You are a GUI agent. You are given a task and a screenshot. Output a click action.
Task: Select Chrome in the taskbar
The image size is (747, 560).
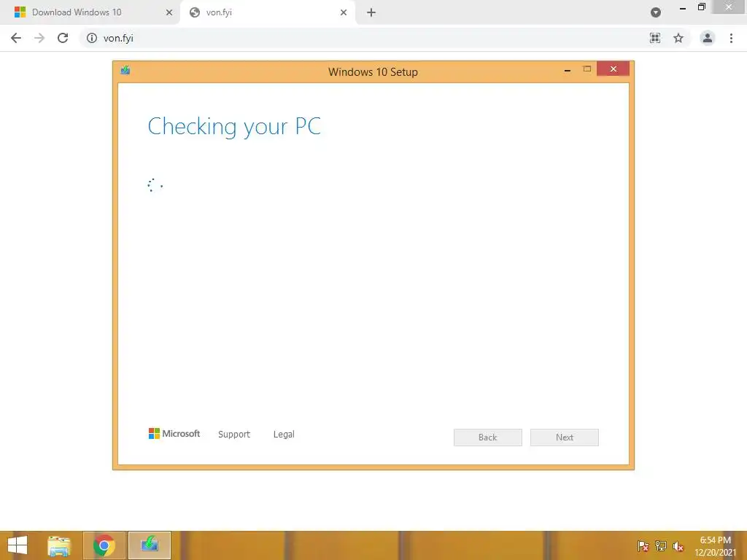(104, 545)
